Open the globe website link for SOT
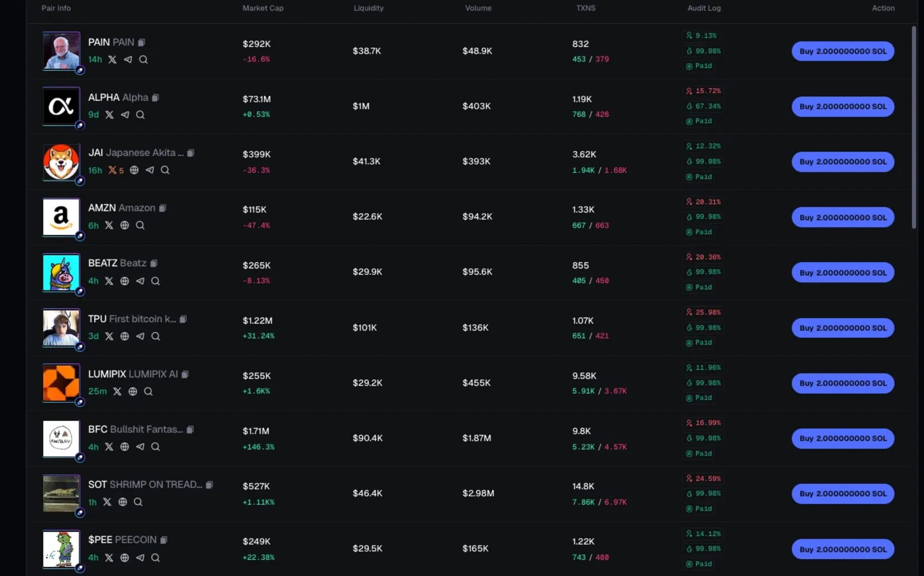Screen dimensions: 924x576 click(x=122, y=502)
